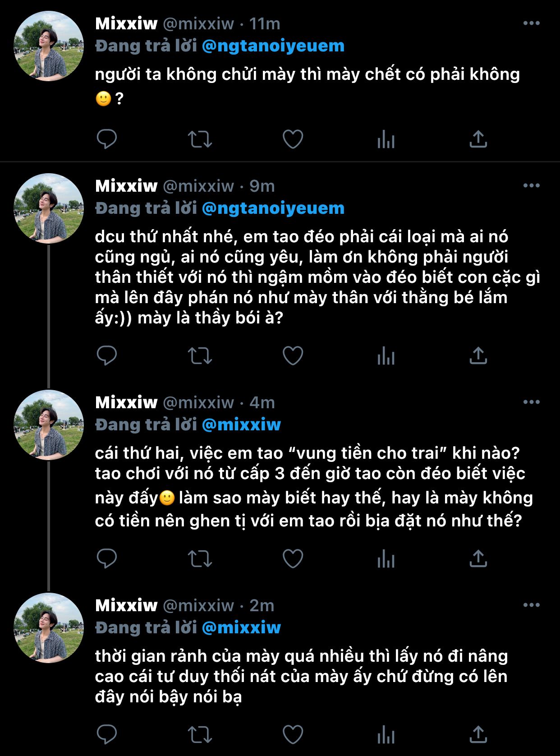Retweet the 2m tweet
Screen dimensions: 560x756
[x=200, y=735]
